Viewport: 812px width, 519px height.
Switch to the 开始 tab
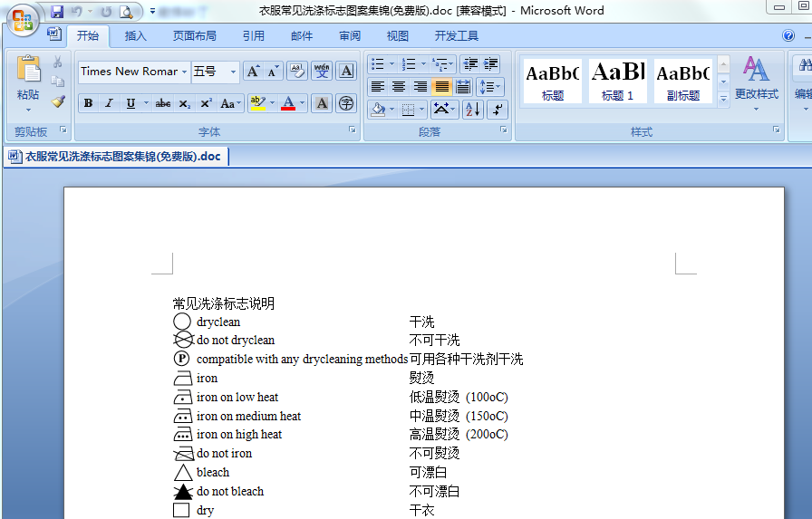[88, 35]
